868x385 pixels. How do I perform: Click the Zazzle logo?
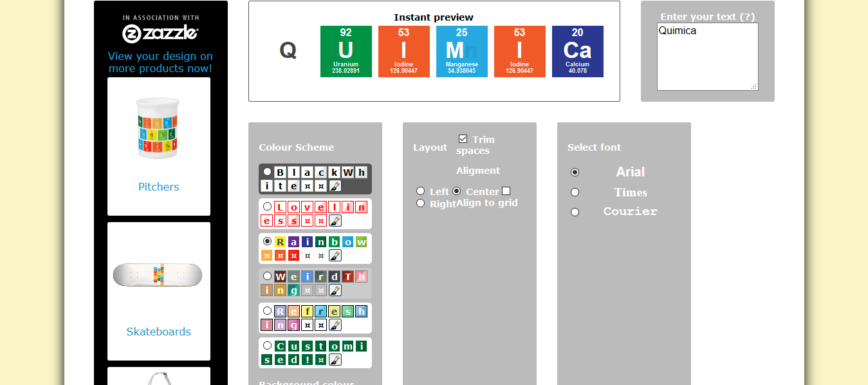pos(160,33)
